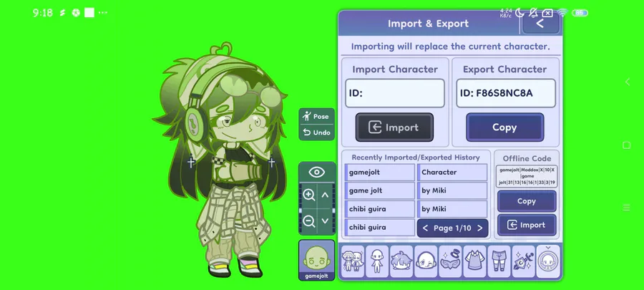Open the body customization tab
The image size is (644, 290).
(x=377, y=261)
